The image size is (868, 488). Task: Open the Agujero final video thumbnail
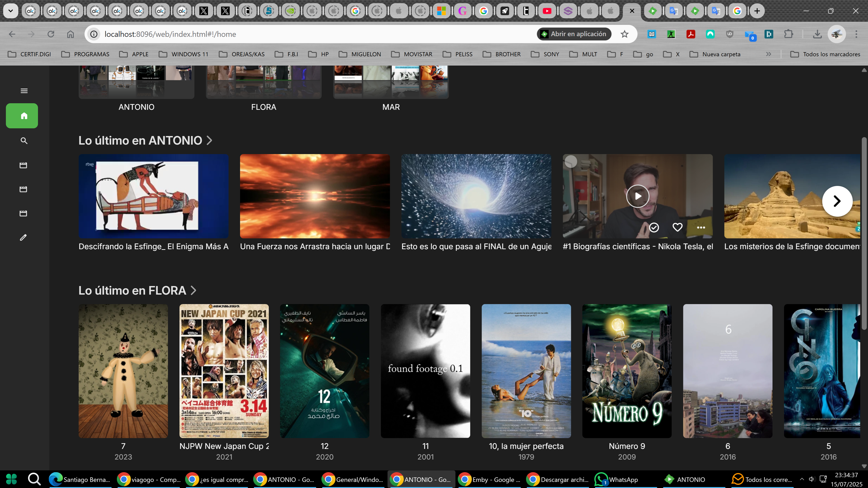[x=476, y=196]
